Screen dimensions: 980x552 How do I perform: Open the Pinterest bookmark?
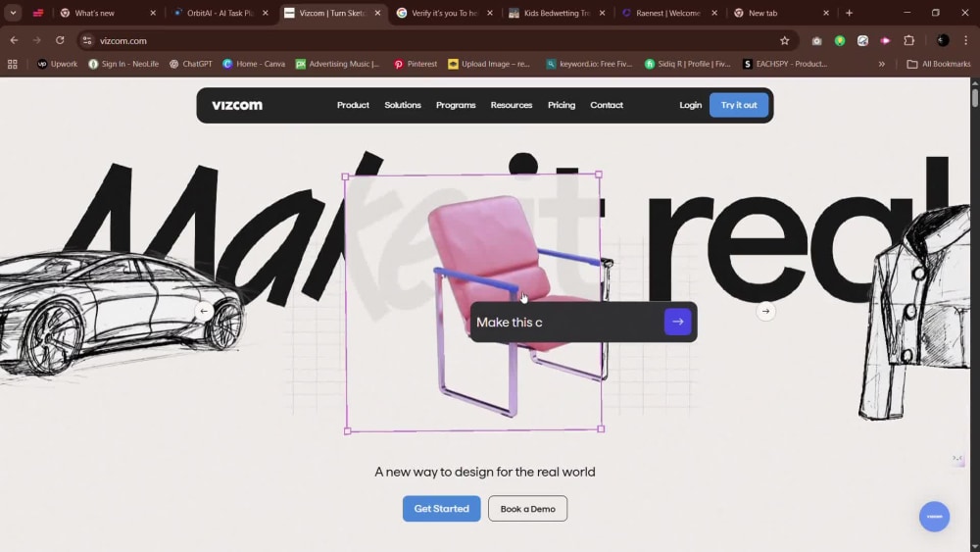415,64
